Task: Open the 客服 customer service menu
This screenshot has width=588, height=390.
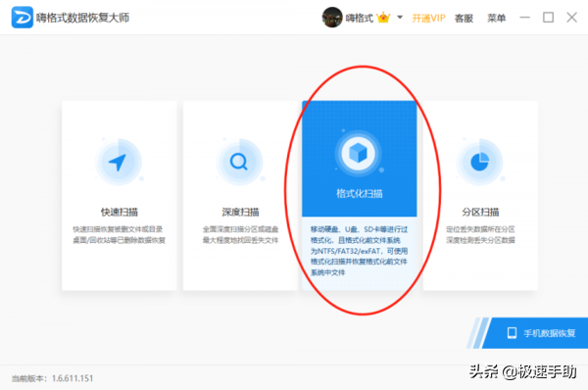Action: click(x=464, y=18)
